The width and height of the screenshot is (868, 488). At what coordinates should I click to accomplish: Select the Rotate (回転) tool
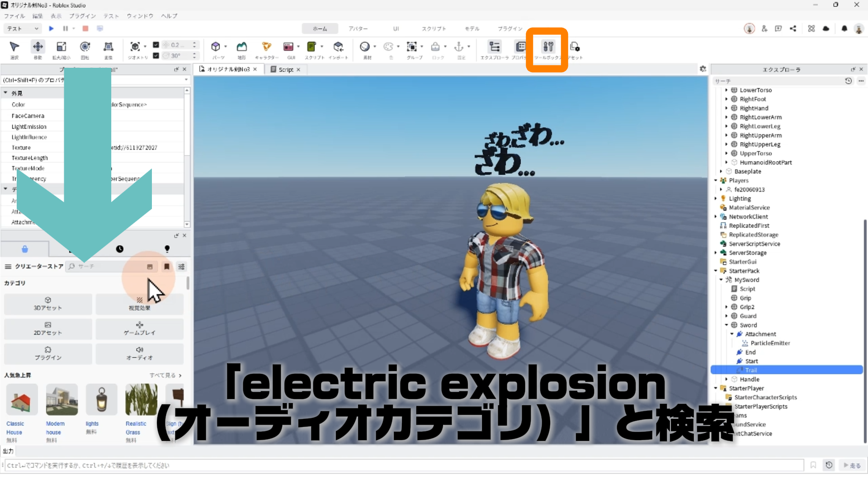(x=85, y=47)
